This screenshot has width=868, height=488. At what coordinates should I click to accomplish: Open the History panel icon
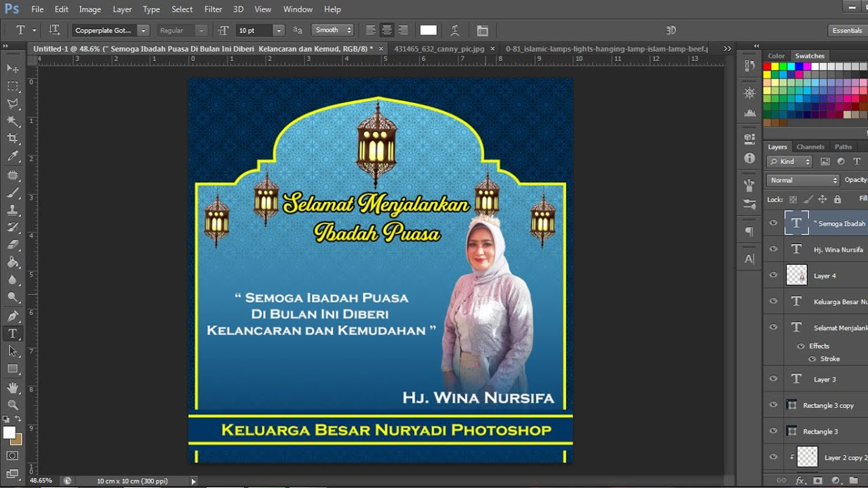click(749, 66)
